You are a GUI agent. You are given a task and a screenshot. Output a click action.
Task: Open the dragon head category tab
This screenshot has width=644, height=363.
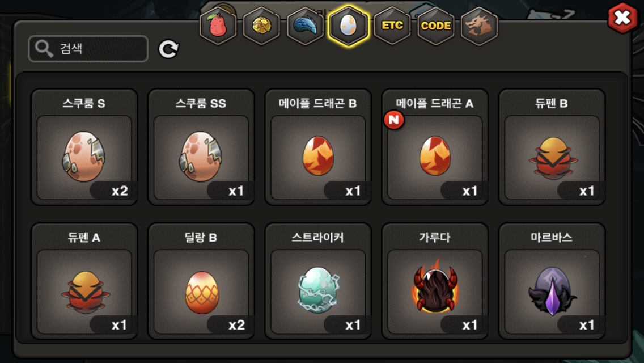point(479,26)
